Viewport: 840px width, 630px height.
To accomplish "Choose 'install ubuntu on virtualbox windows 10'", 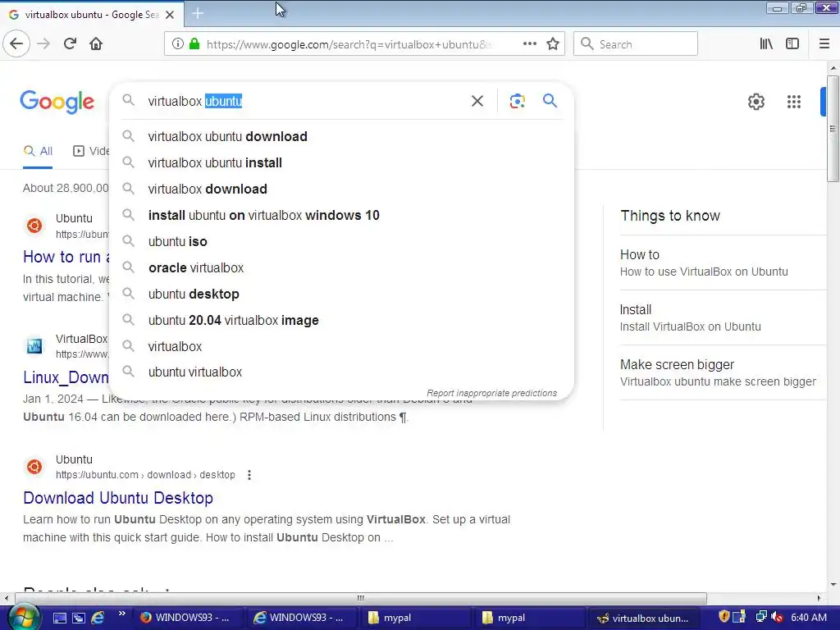I will tap(341, 216).
